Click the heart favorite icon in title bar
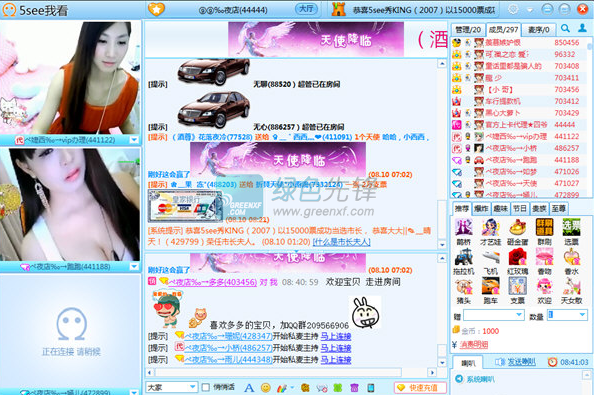Viewport: 594px width, 395px height. pos(156,9)
